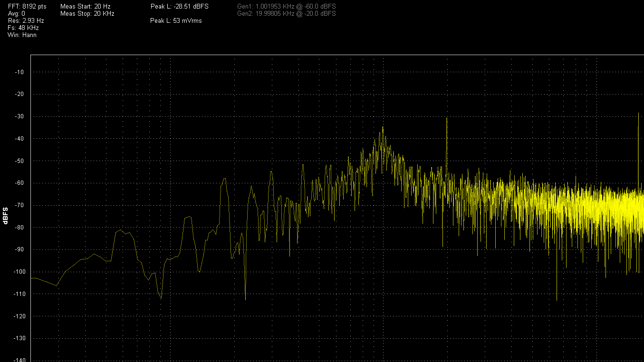The image size is (644, 362).
Task: Click Gen2: 19.99805 KHz generator text
Action: [x=287, y=14]
